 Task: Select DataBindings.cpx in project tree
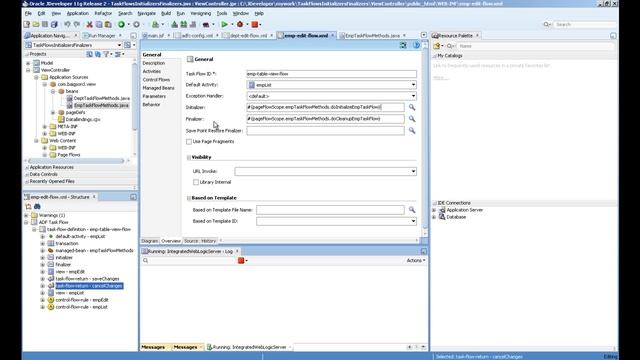(x=83, y=120)
